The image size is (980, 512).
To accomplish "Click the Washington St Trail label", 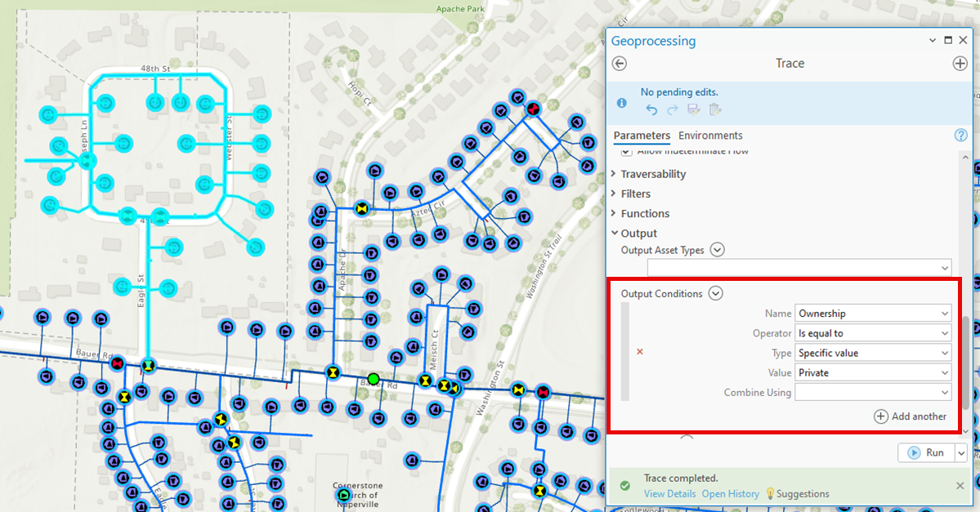I will (x=544, y=266).
